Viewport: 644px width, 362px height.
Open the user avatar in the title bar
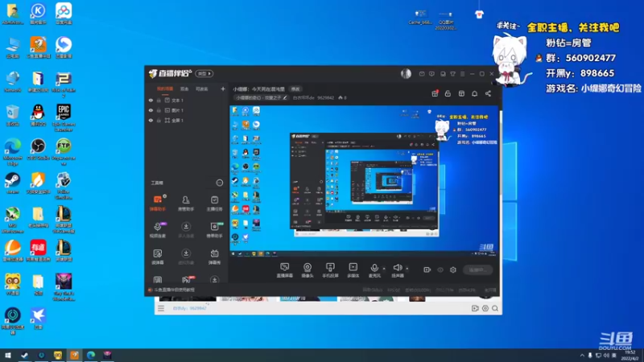(406, 73)
